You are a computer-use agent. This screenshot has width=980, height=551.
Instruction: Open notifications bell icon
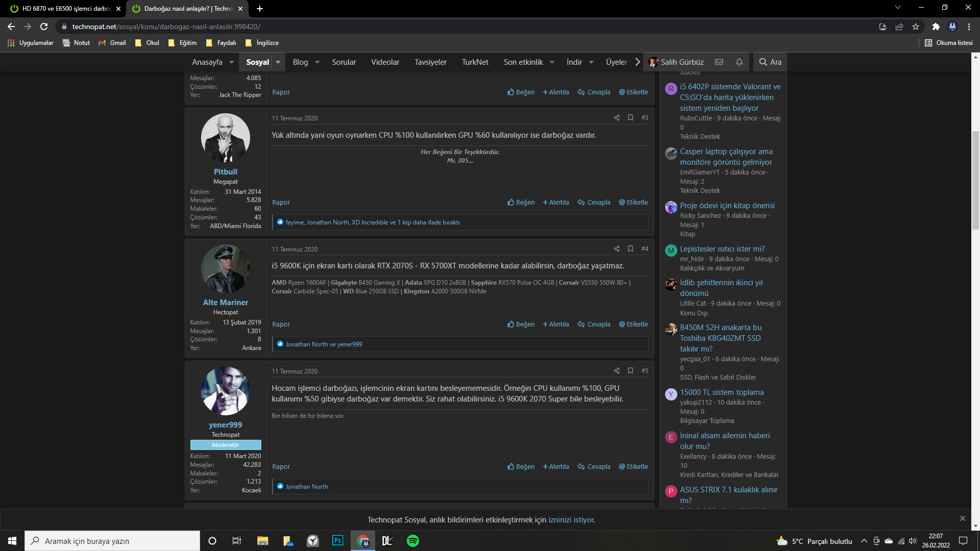tap(739, 62)
